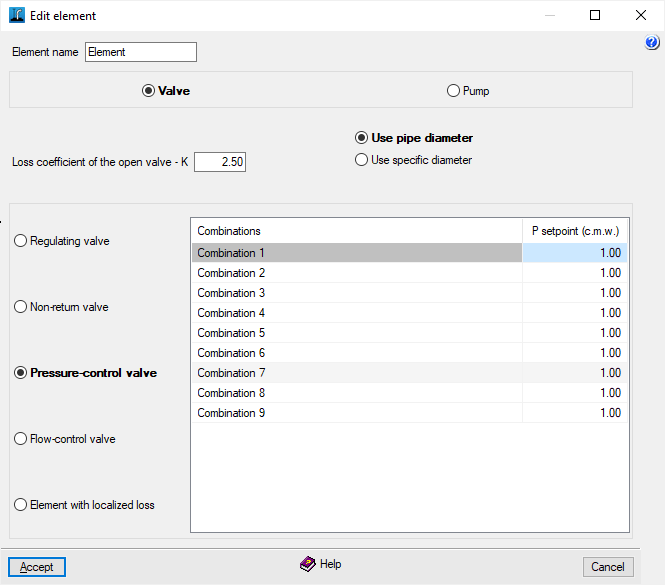Click the Cancel button
The image size is (665, 585).
[x=608, y=567]
